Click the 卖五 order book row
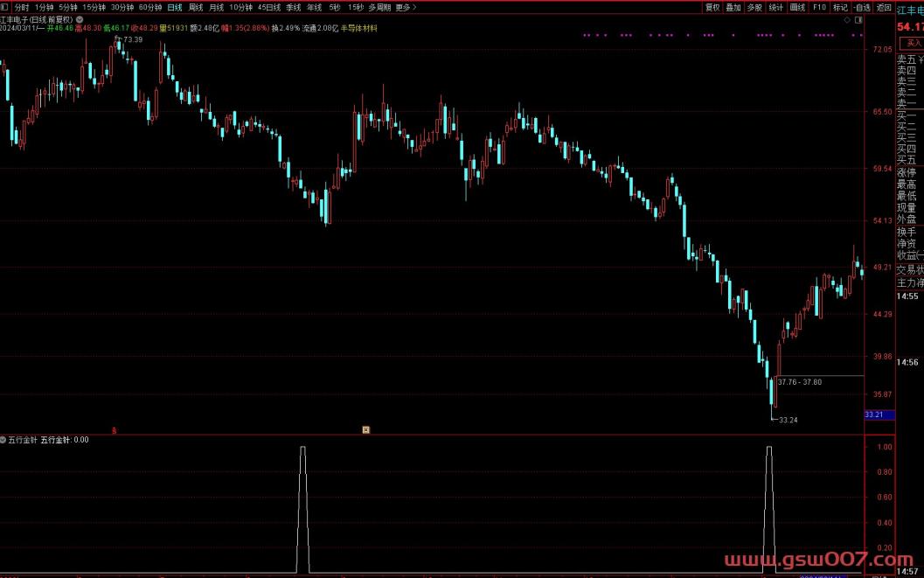Screen dimensions: 924x578 tap(910, 59)
